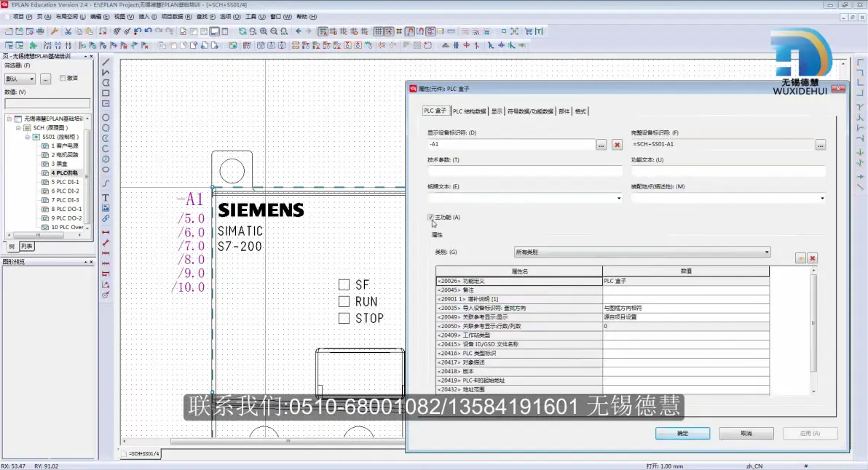
Task: Click the refresh view green icon
Action: (x=242, y=31)
